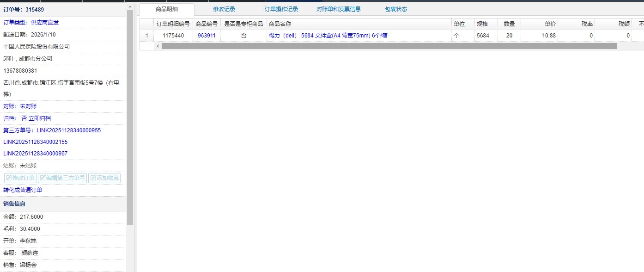Viewport: 644px width, 272px height.
Task: Select the 对账单和发票信息 tab
Action: pyautogui.click(x=339, y=9)
